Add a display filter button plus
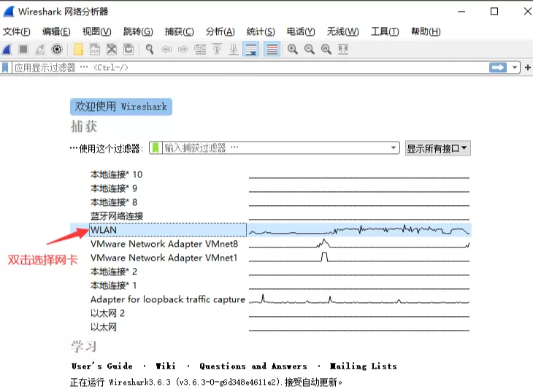The image size is (533, 392). click(x=528, y=68)
